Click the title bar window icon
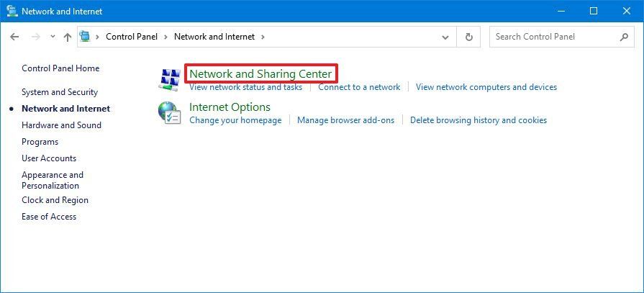644x293 pixels. pyautogui.click(x=12, y=11)
